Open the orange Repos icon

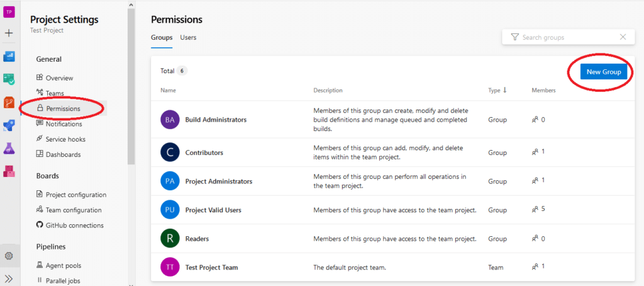(x=9, y=102)
